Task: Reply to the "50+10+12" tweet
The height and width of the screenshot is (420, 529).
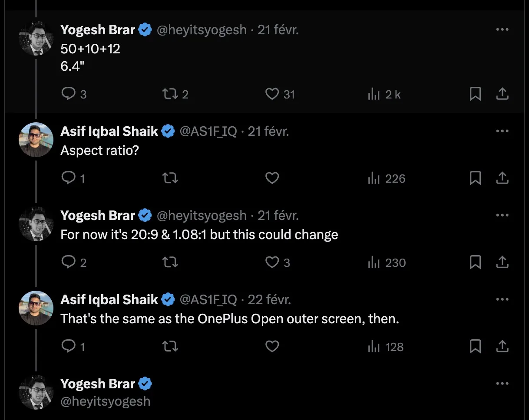Action: (69, 94)
